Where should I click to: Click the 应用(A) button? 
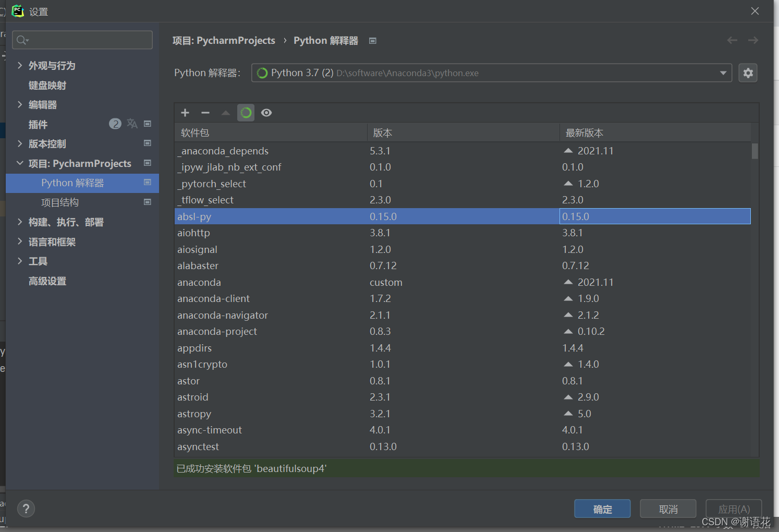pos(734,509)
